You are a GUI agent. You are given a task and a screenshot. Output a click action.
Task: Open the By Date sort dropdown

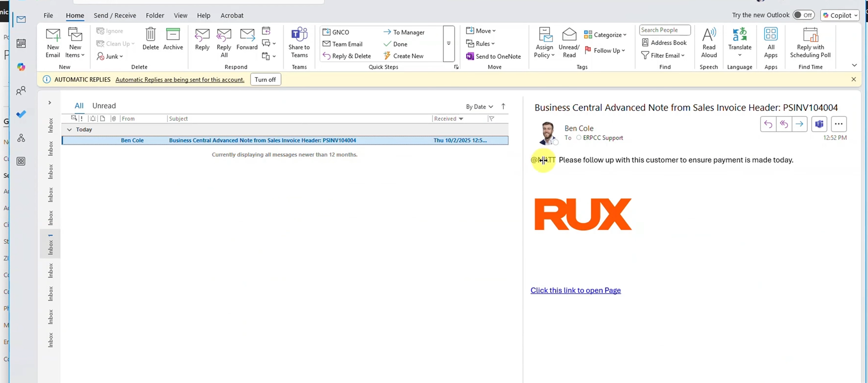pyautogui.click(x=479, y=106)
